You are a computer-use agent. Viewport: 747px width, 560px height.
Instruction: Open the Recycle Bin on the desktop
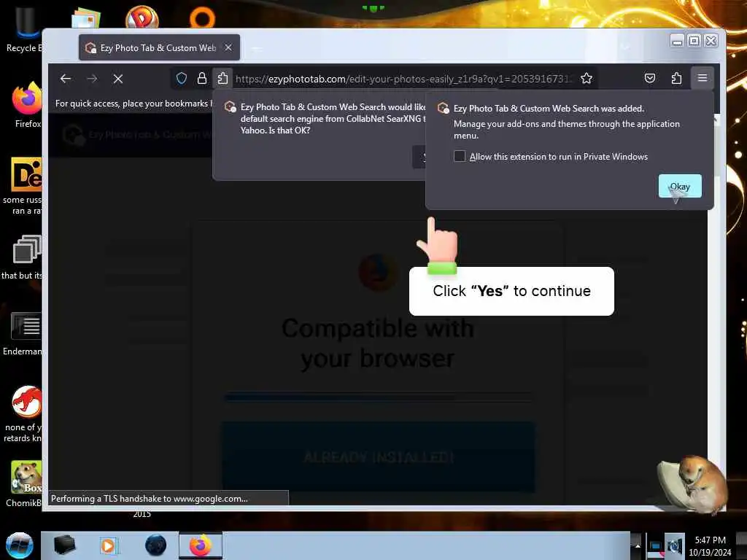click(x=24, y=28)
